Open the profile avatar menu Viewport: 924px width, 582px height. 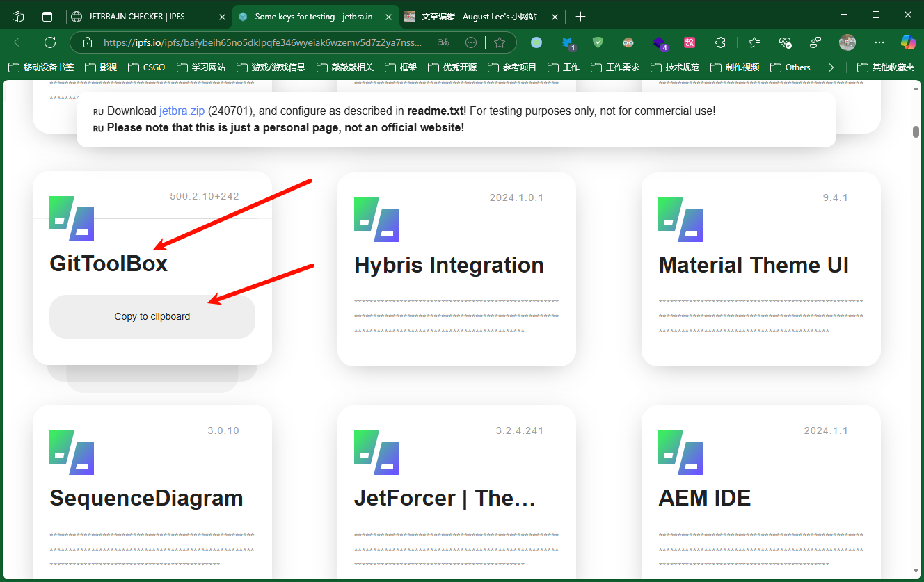pyautogui.click(x=847, y=42)
